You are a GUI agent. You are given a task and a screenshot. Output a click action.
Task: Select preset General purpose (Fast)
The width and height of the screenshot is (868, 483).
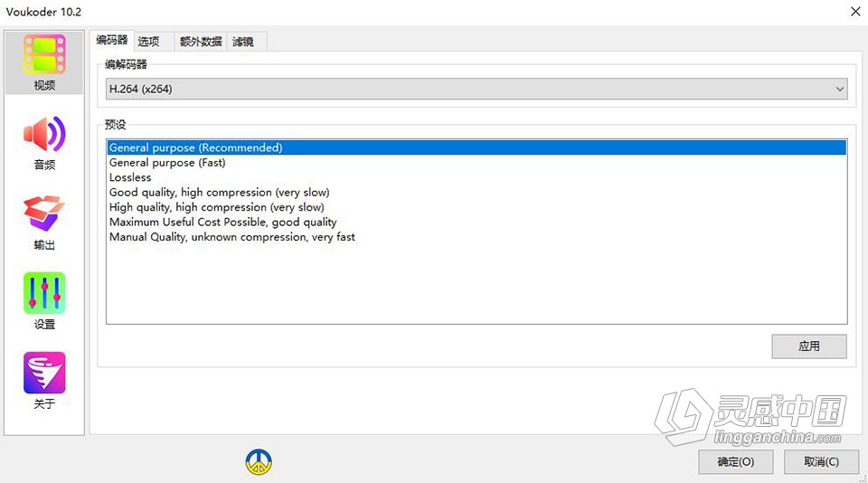[x=476, y=162]
